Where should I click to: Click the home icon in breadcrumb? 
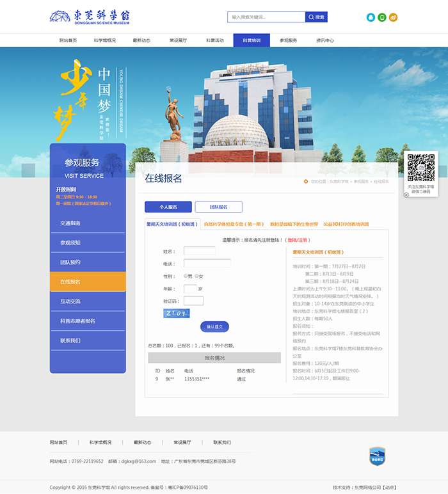[306, 181]
